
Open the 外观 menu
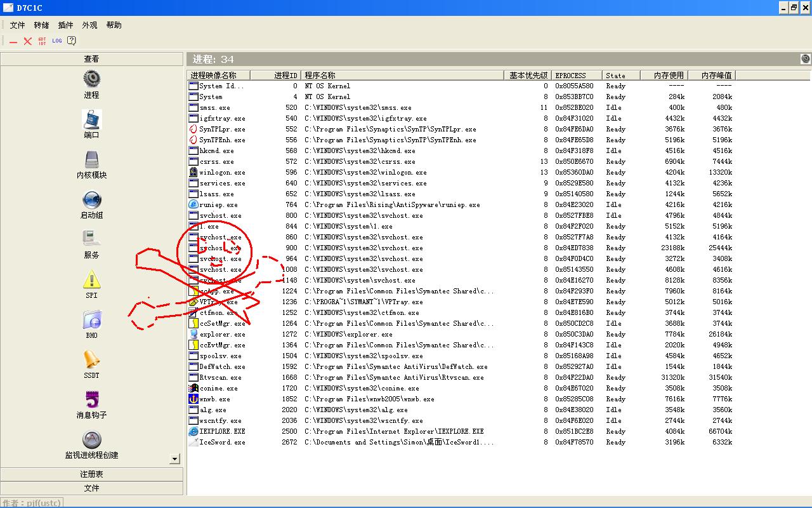point(90,25)
